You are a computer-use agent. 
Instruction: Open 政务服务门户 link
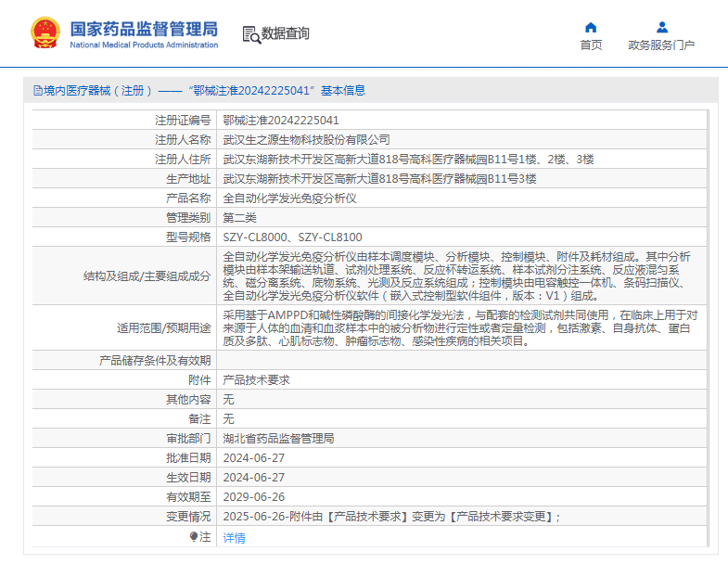[661, 45]
